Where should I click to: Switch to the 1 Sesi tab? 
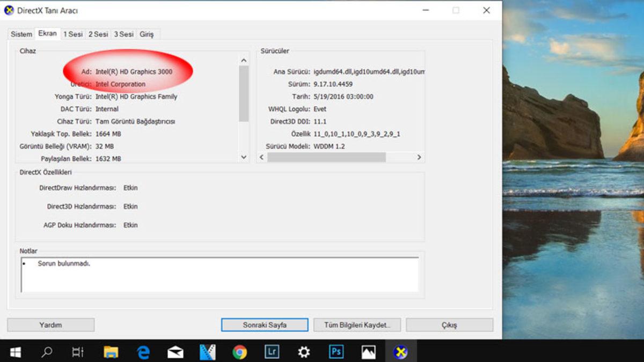click(73, 34)
